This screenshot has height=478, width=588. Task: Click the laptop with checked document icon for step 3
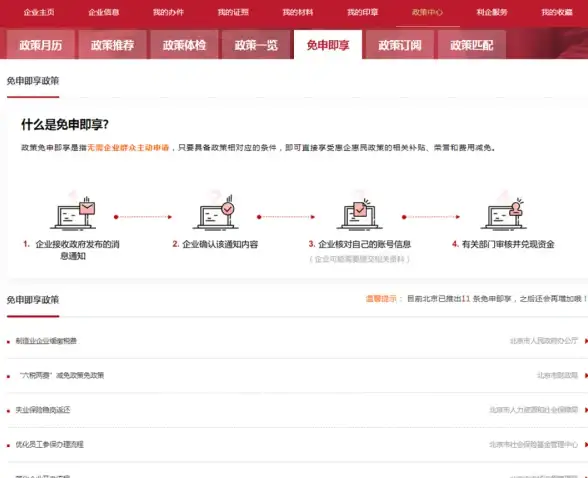pos(359,213)
